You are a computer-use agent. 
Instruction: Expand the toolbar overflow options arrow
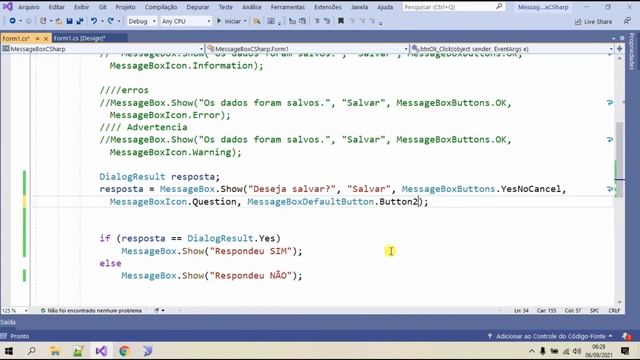coord(380,23)
